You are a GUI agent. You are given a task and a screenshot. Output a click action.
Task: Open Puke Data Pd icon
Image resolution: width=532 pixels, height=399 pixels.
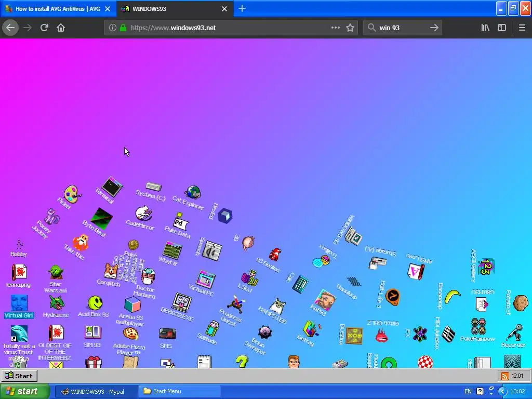[x=180, y=221]
